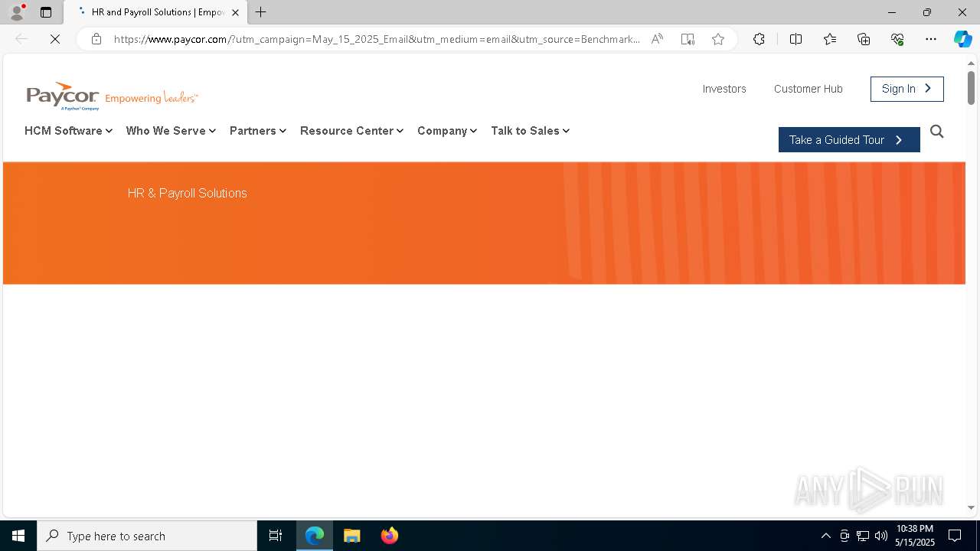Image resolution: width=980 pixels, height=551 pixels.
Task: Go to Customer Hub
Action: [x=808, y=89]
